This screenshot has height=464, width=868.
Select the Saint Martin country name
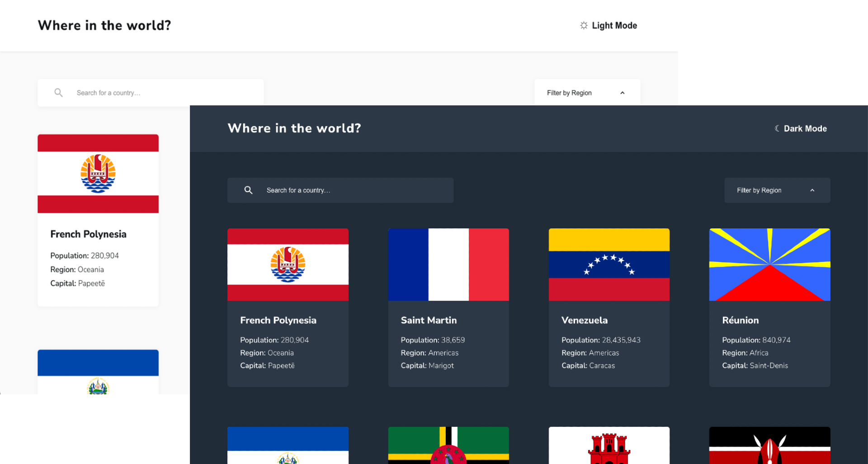pos(429,320)
